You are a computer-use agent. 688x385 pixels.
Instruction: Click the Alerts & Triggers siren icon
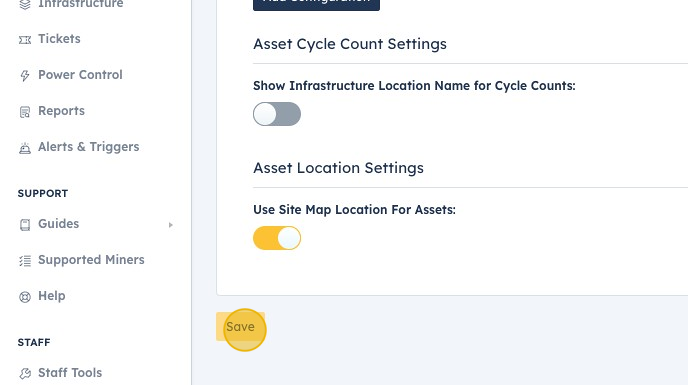[x=25, y=148]
